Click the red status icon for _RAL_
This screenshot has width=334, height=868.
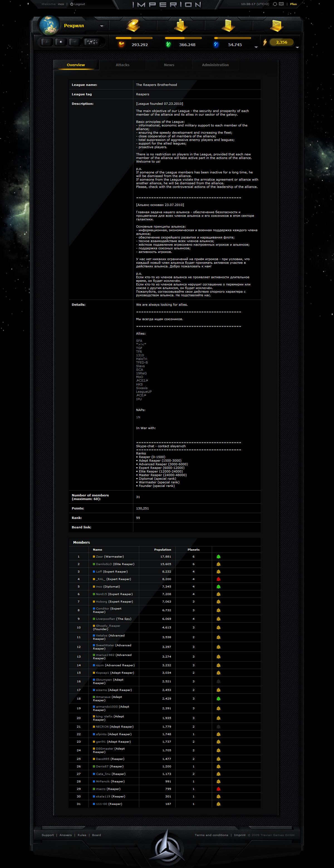click(218, 579)
